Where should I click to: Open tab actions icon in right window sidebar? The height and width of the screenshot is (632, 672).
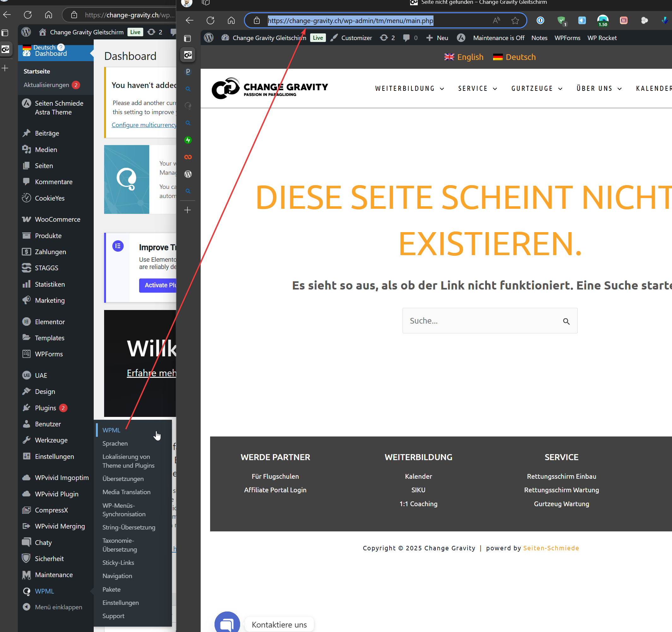(x=188, y=38)
